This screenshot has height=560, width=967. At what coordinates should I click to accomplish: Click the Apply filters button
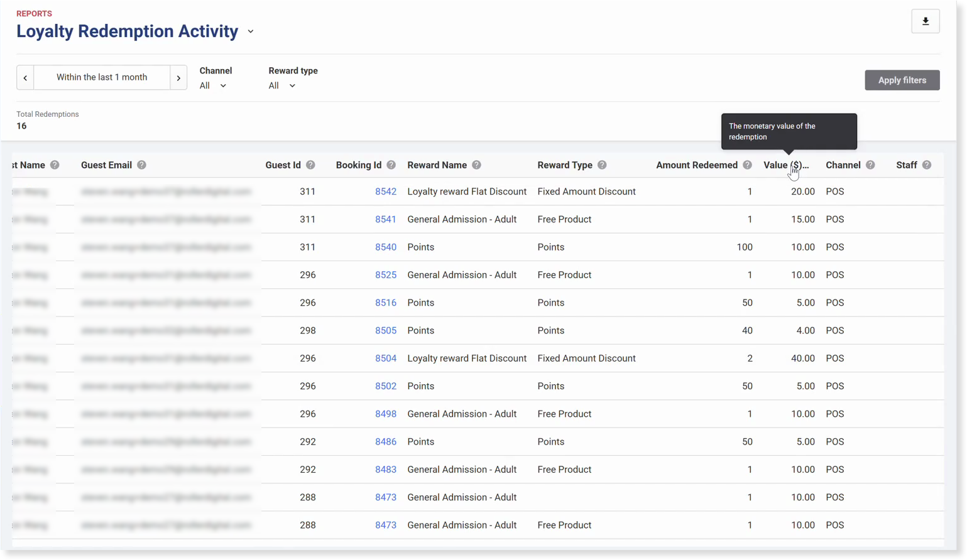tap(902, 80)
